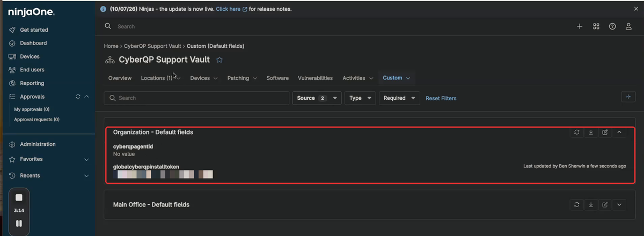Open Reporting in the sidebar
Screen dimensions: 644x236
pos(32,83)
